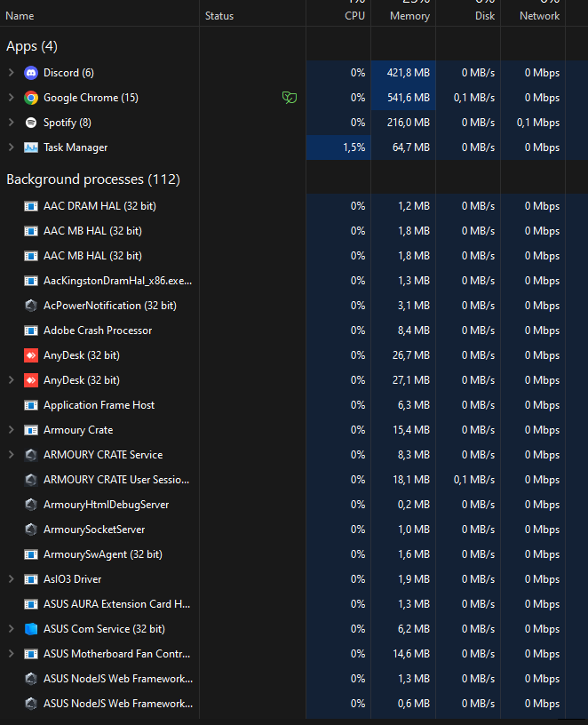Expand the ASUS Com Service group
Image resolution: width=588 pixels, height=725 pixels.
(x=11, y=629)
